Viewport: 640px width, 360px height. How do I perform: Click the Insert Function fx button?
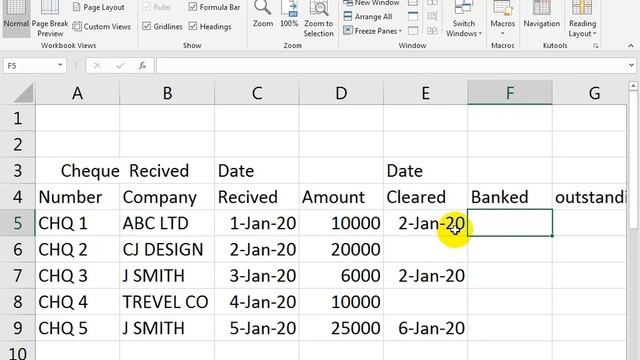[142, 65]
